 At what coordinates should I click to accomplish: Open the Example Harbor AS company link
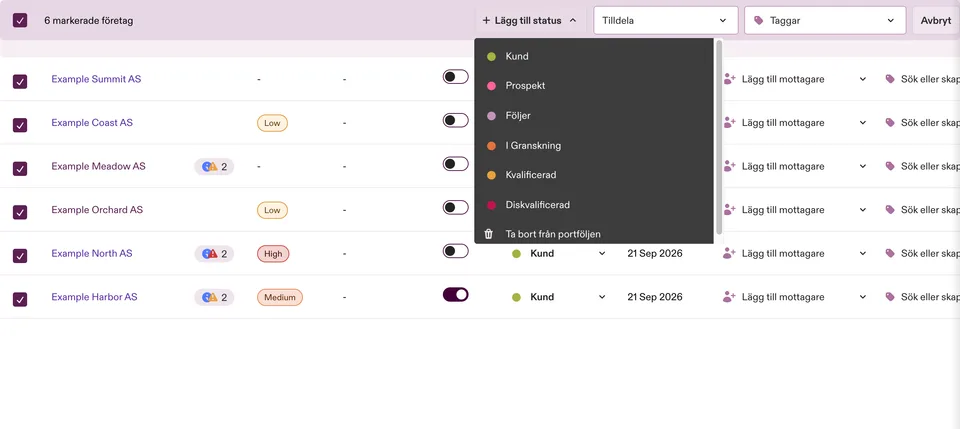(x=94, y=297)
